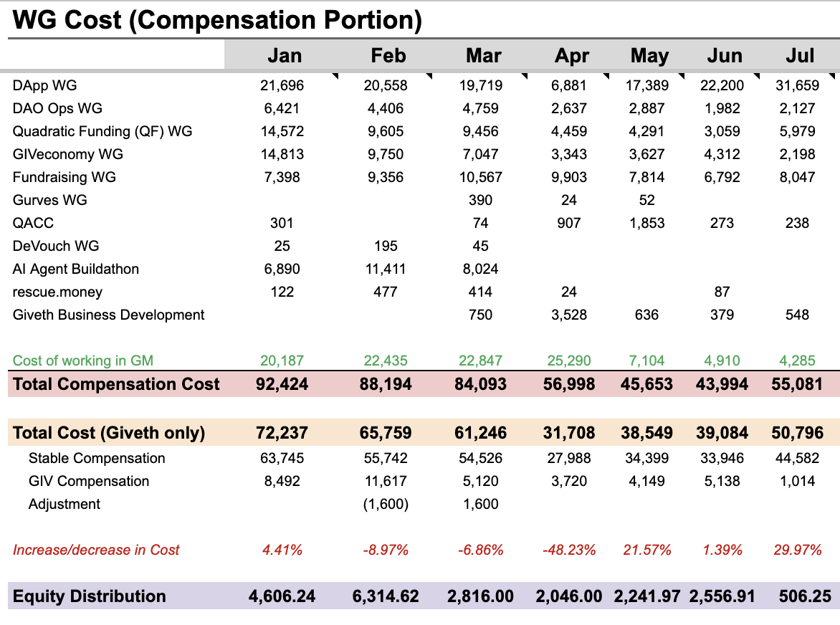This screenshot has height=625, width=840.
Task: Click the GIVeconomy WG February value 9,750
Action: (x=386, y=154)
